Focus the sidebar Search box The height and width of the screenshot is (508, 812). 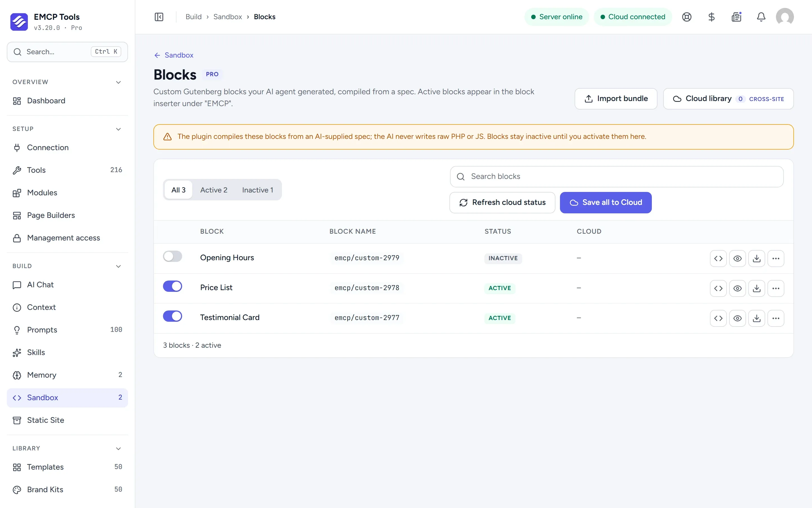(67, 52)
